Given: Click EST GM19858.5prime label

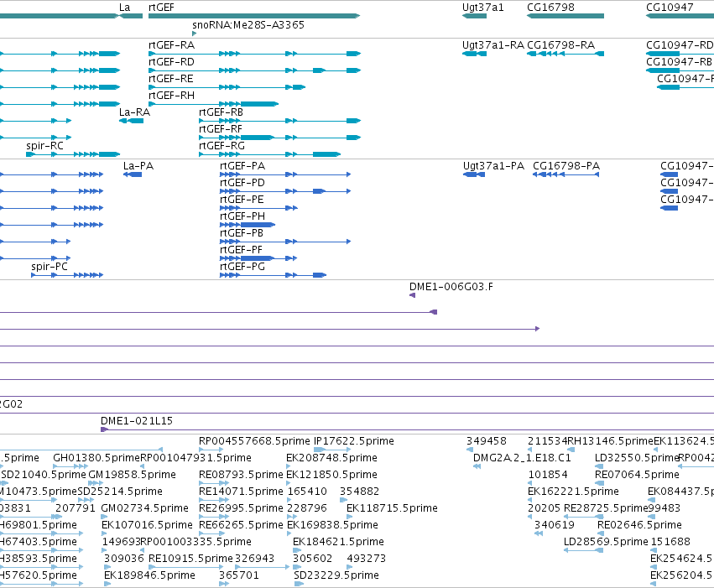Looking at the screenshot, I should (132, 475).
